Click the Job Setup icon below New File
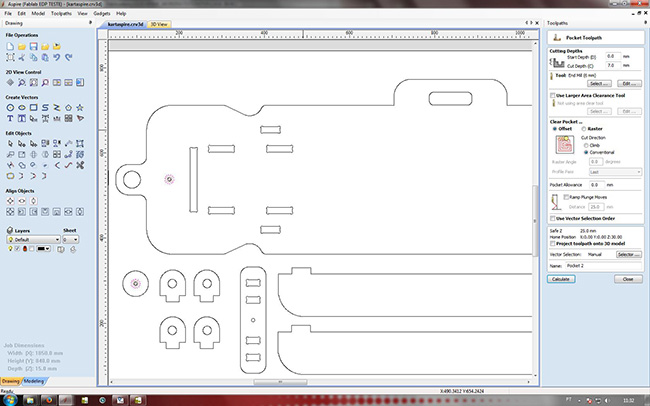This screenshot has width=650, height=406. (x=10, y=57)
